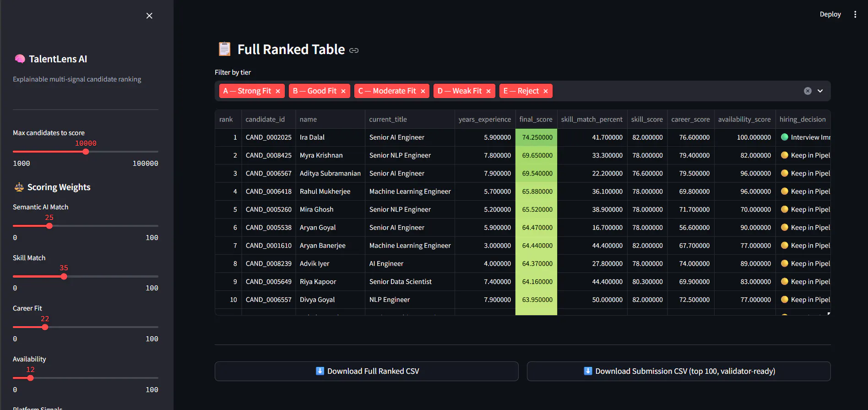868x410 pixels.
Task: Close the sidebar with the X icon
Action: coord(149,16)
